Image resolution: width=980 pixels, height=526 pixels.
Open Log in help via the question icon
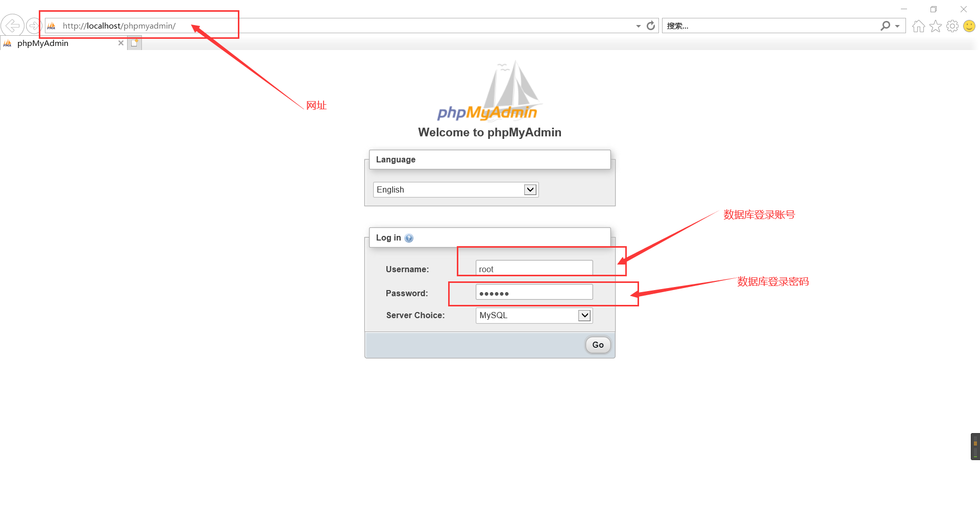[x=408, y=237]
